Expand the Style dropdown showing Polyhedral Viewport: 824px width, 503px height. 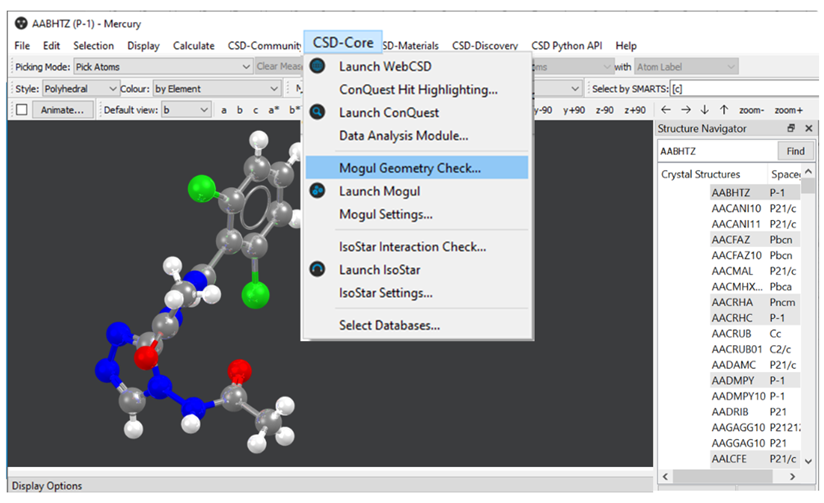point(79,89)
